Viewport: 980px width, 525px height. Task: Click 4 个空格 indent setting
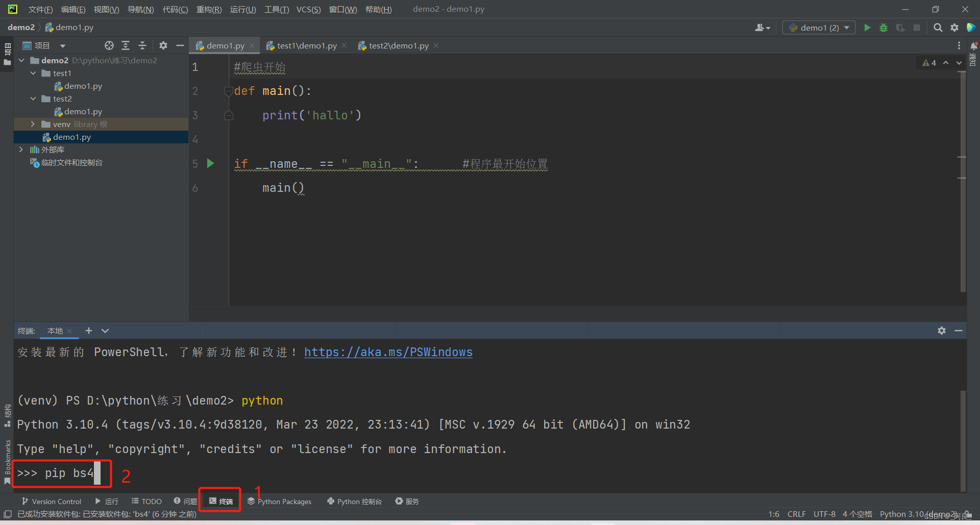point(857,514)
